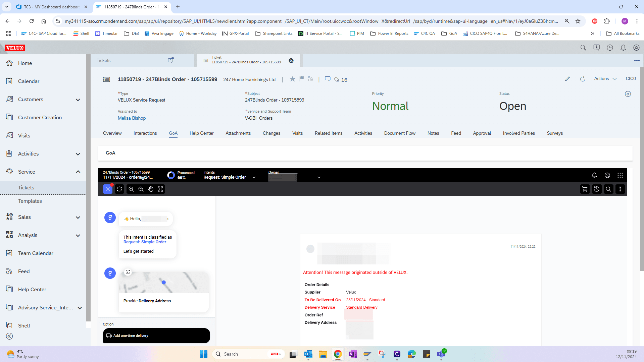Click the GoA refresh icon
This screenshot has width=644, height=362.
[119, 189]
